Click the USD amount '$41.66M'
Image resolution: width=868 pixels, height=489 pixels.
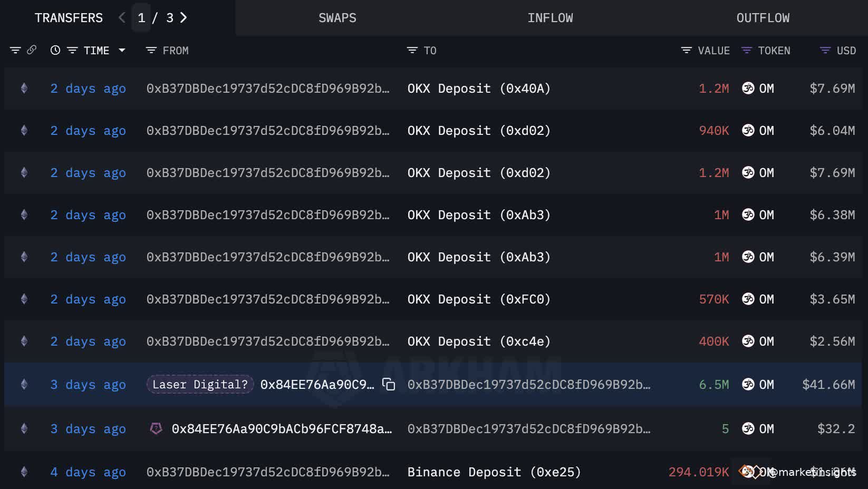coord(828,385)
